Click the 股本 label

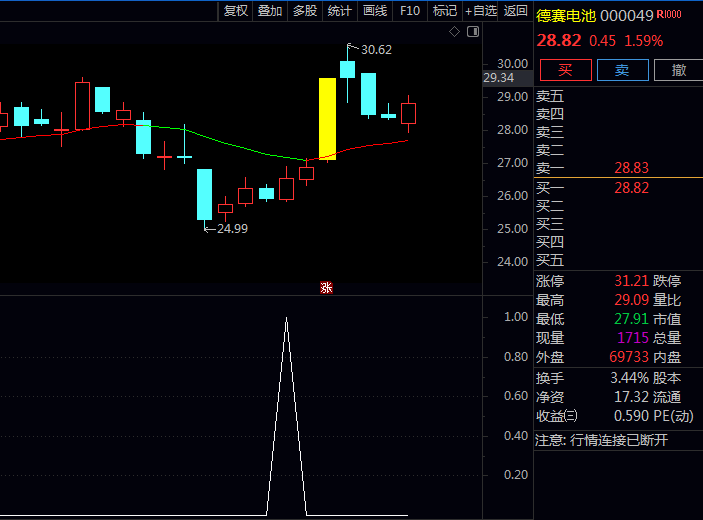(x=667, y=378)
